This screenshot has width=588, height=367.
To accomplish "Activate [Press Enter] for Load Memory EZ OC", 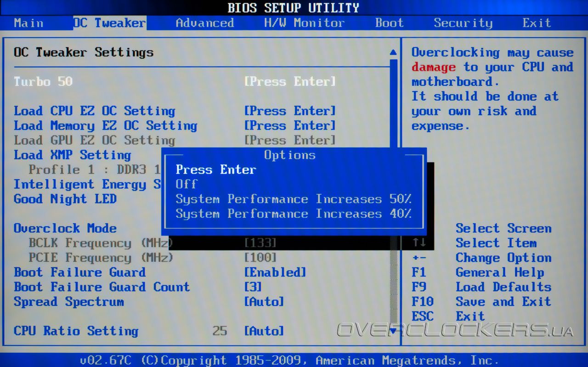I will click(x=290, y=126).
